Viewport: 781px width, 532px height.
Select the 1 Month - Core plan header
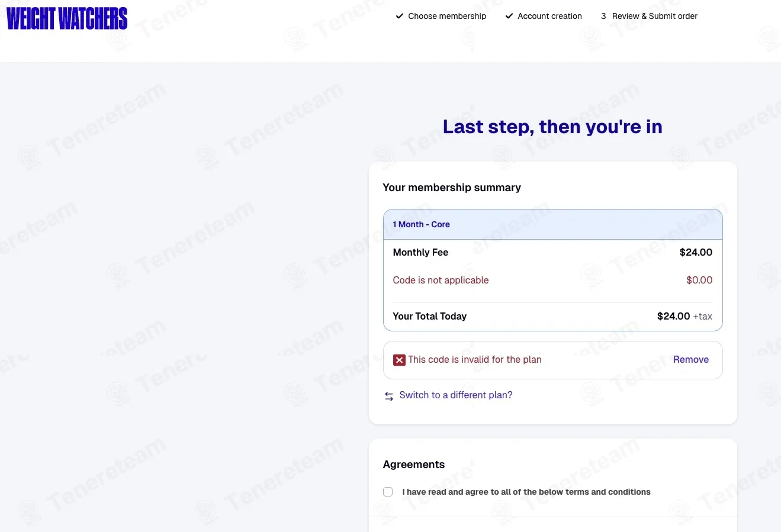553,224
